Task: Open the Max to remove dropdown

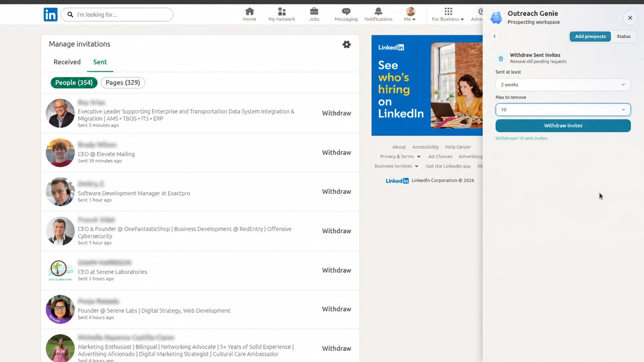Action: (563, 109)
